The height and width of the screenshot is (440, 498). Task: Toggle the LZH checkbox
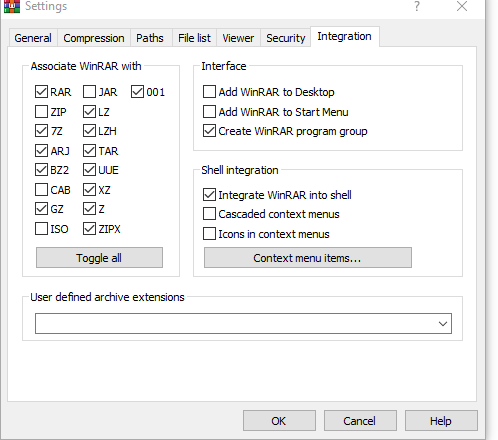89,131
